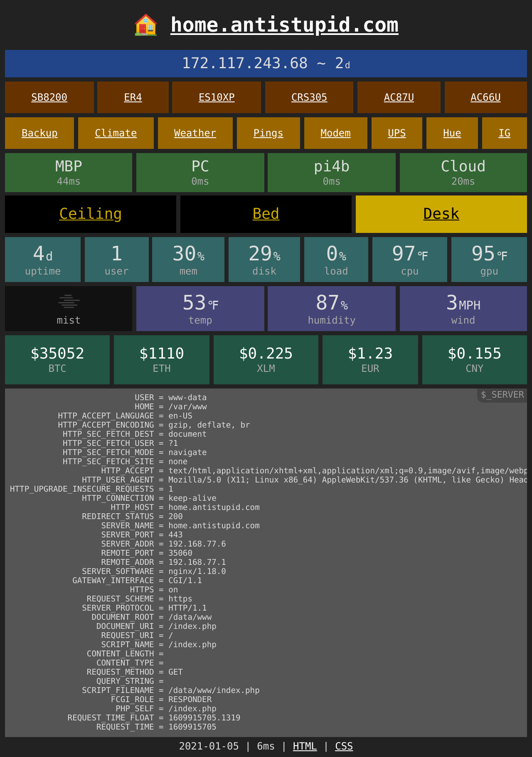Click the mist weather condition icon
This screenshot has width=532, height=757.
(69, 301)
